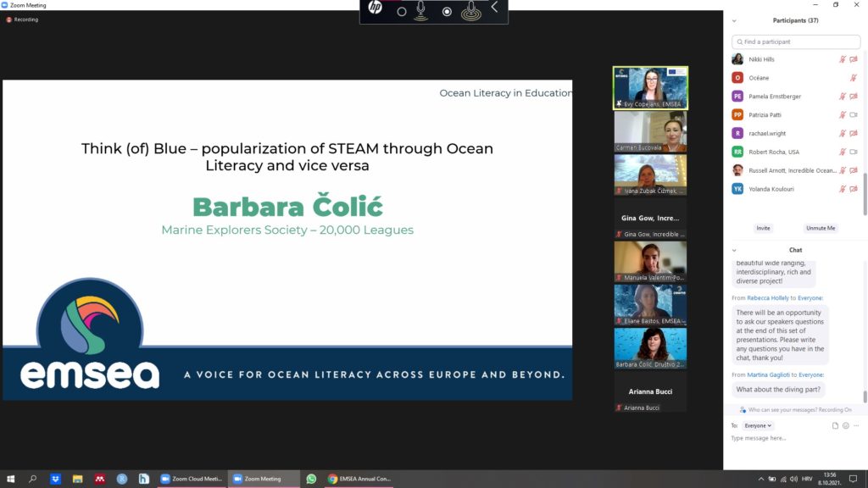
Task: Show hidden system tray icons
Action: point(761,480)
